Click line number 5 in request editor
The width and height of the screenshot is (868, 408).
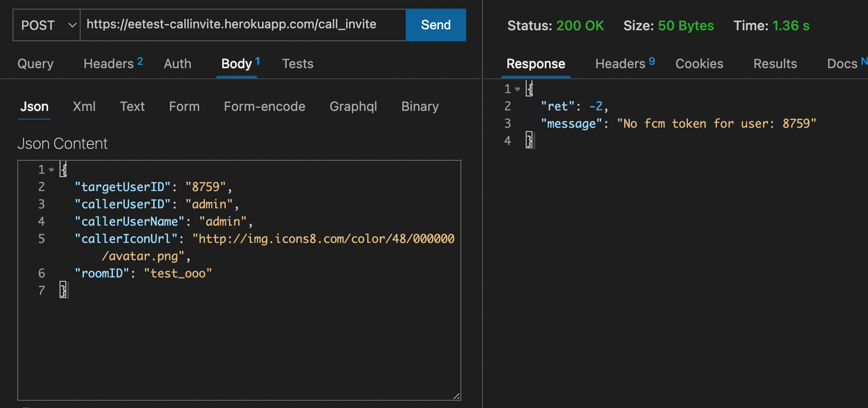click(42, 239)
